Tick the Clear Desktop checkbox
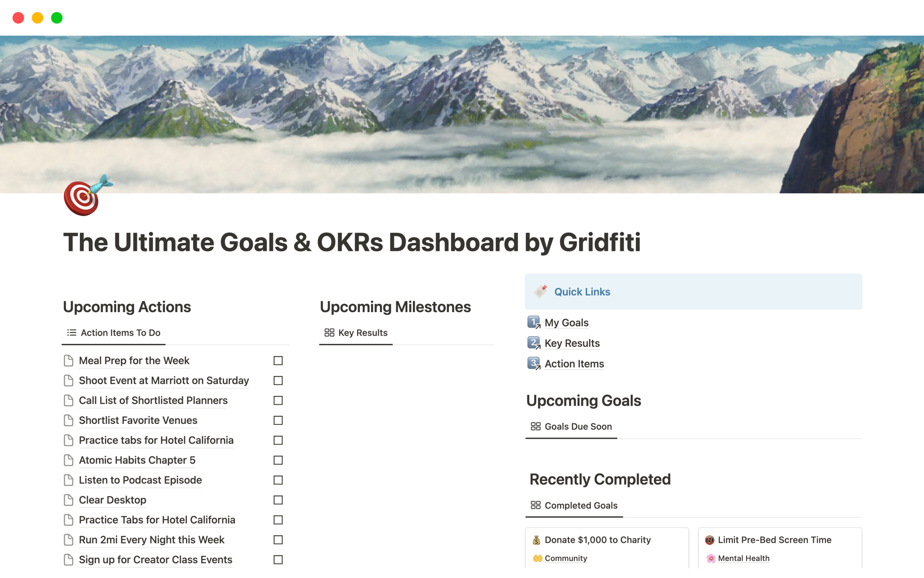The height and width of the screenshot is (578, 924). point(278,500)
